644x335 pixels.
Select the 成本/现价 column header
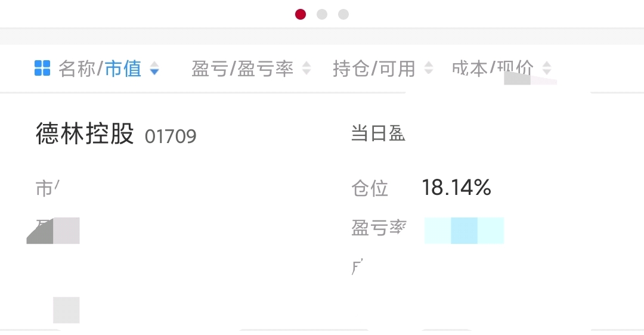493,69
